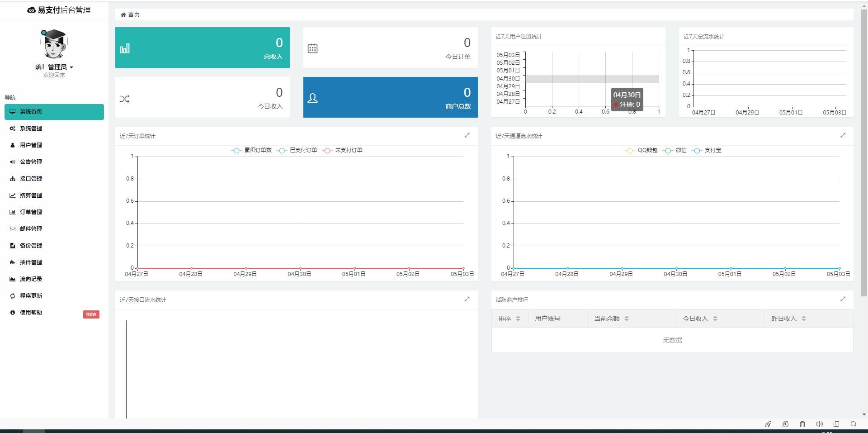
Task: Click the 订单管理 bar chart icon
Action: click(12, 212)
